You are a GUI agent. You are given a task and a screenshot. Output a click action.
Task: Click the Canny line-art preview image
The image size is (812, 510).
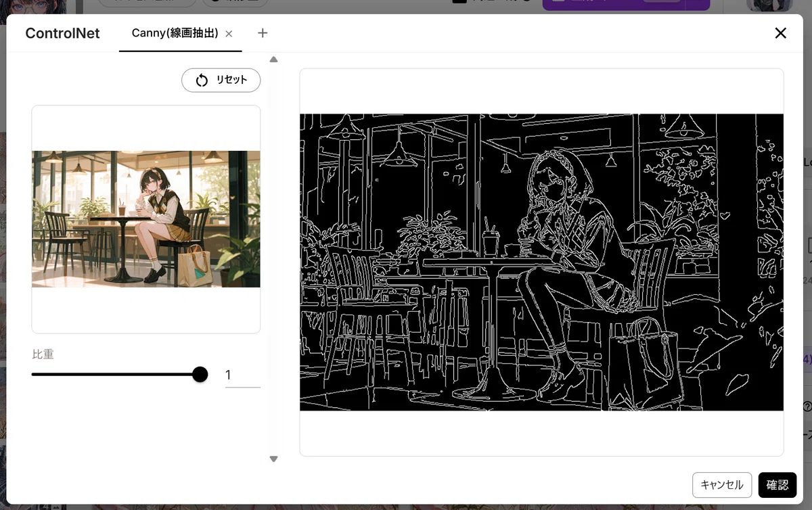(541, 262)
